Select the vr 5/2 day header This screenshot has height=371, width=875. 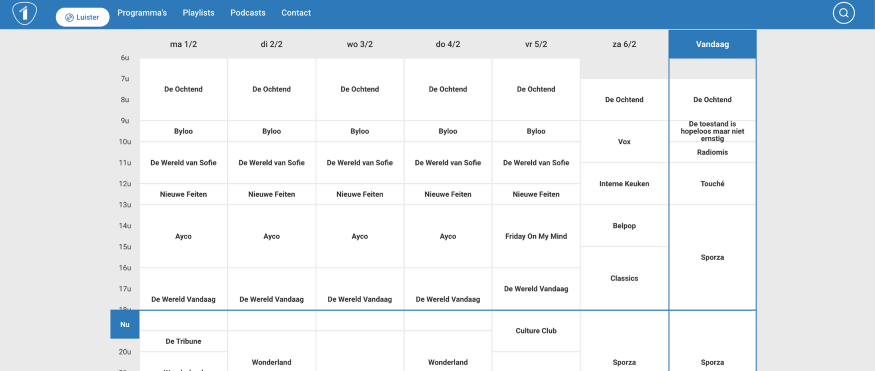tap(536, 44)
